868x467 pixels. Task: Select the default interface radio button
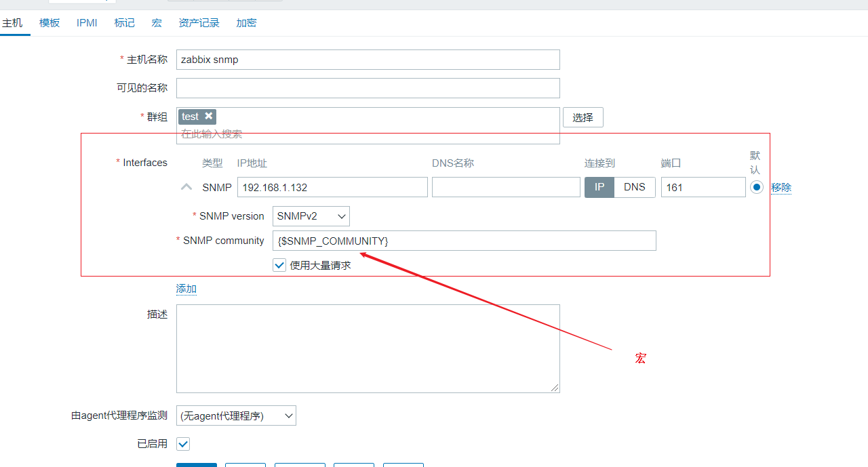tap(757, 187)
